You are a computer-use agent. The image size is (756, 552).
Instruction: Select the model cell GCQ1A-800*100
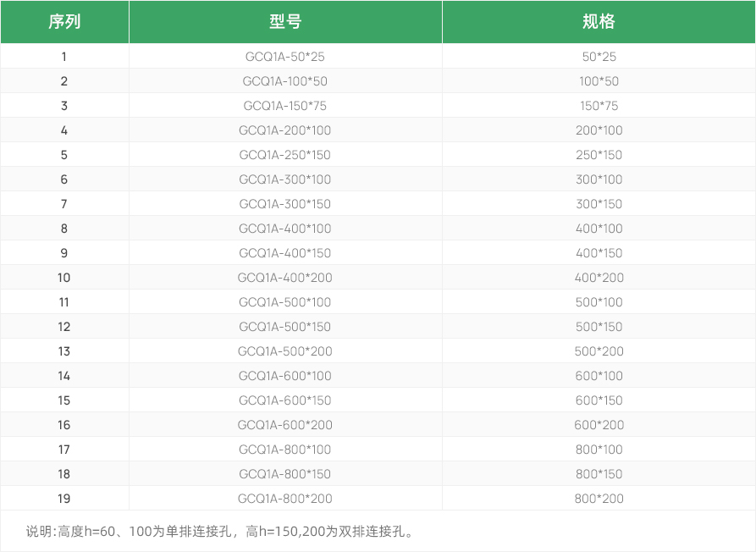tap(285, 450)
